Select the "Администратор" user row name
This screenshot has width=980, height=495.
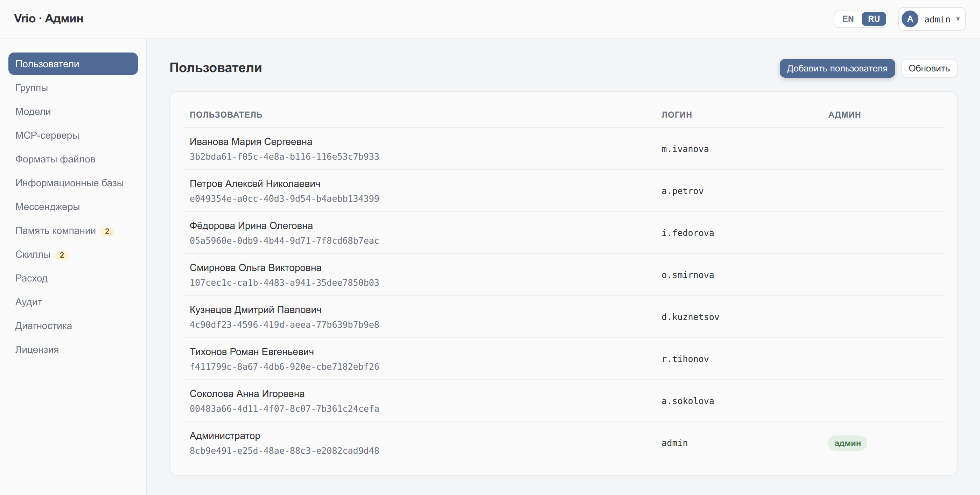click(225, 435)
